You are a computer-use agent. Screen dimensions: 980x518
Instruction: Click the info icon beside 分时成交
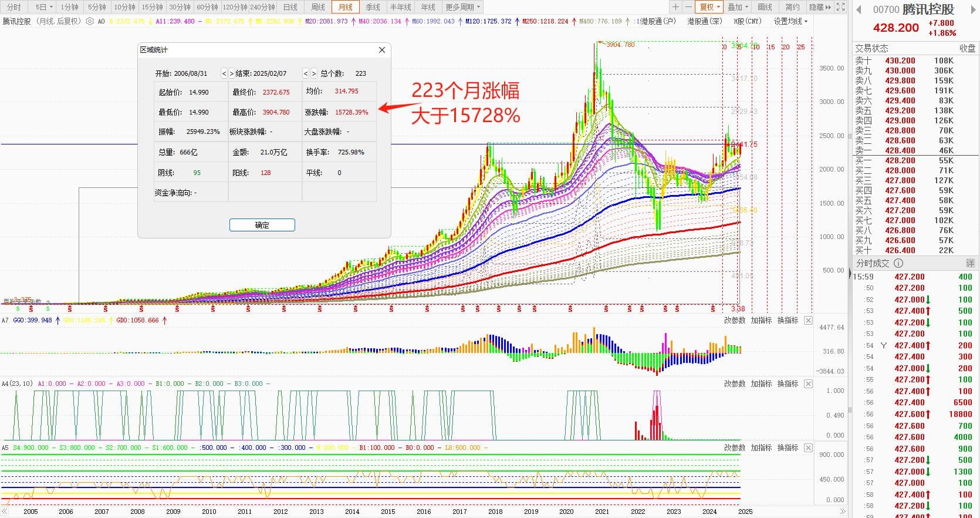898,263
